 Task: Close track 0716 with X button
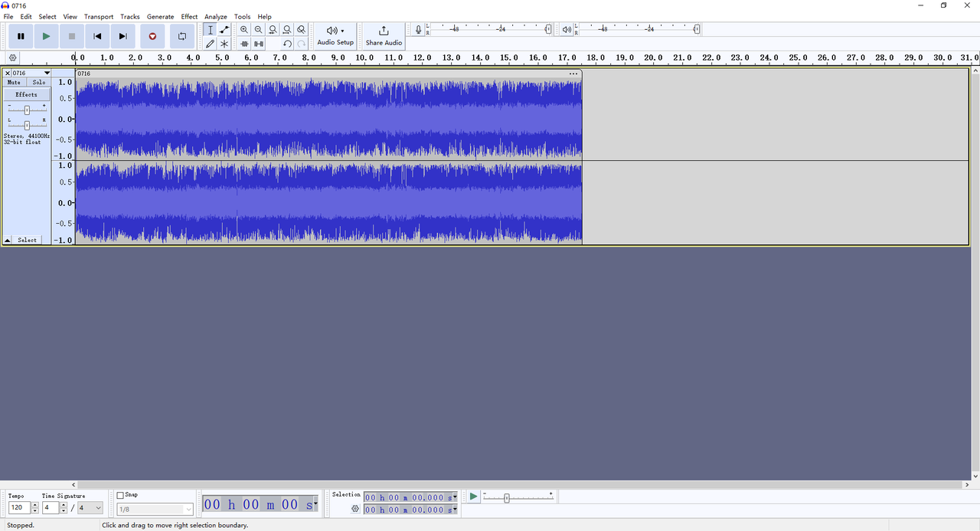click(x=8, y=74)
